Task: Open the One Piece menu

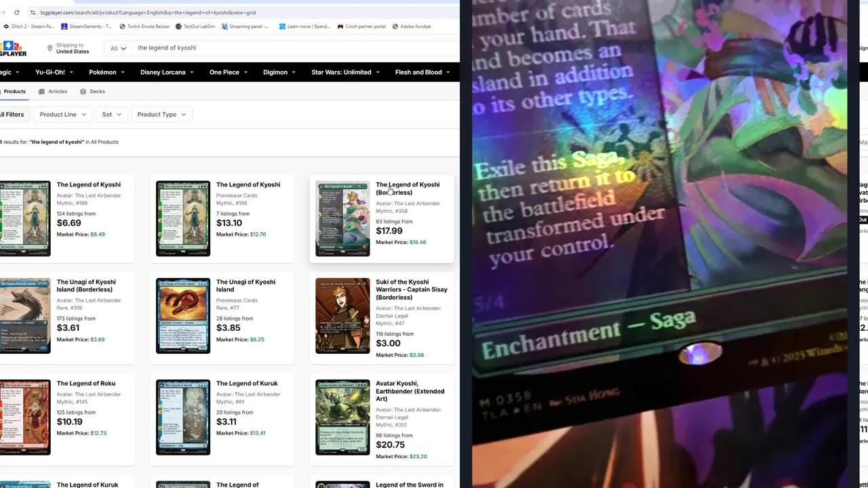Action: coord(229,72)
